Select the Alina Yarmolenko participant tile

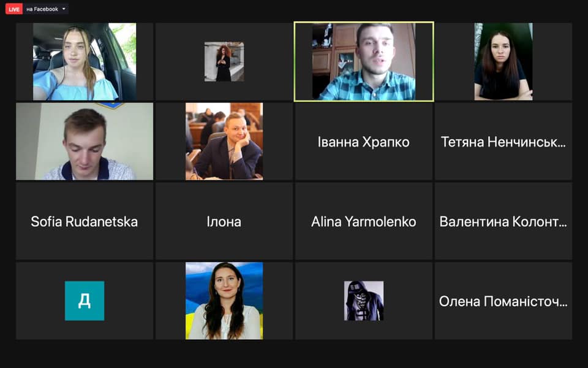tap(364, 221)
